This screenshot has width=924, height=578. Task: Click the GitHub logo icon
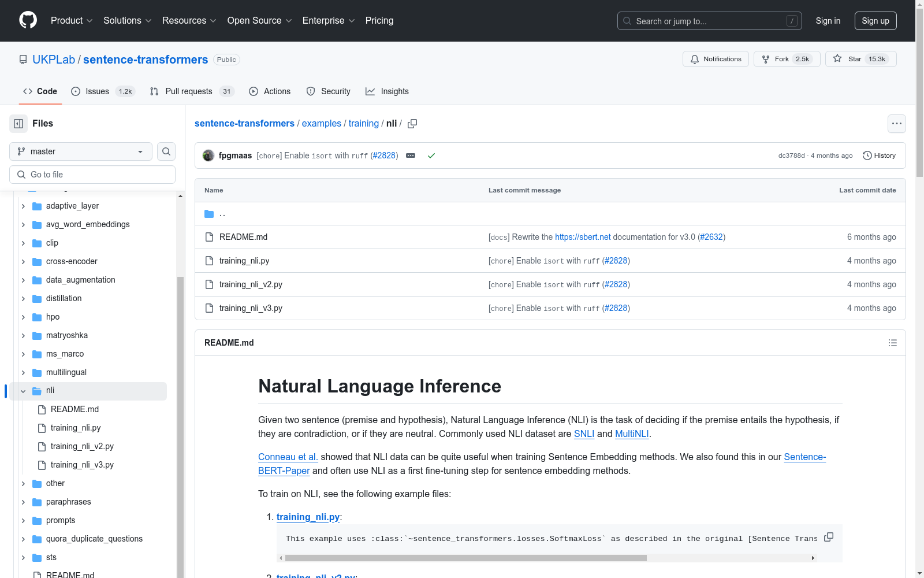click(x=28, y=20)
